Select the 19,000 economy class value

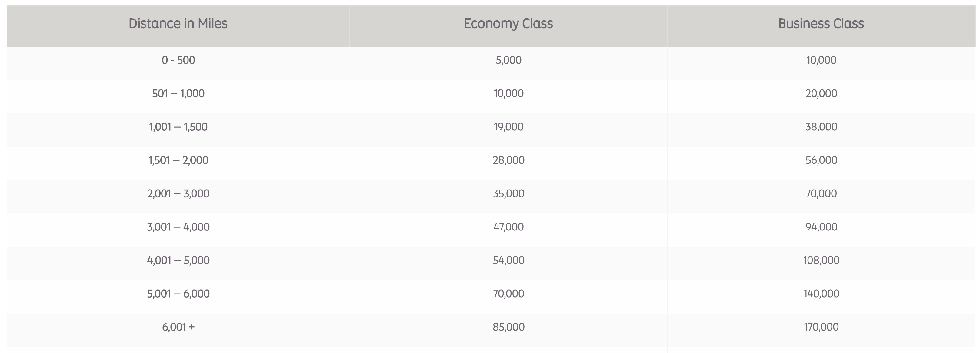(508, 127)
